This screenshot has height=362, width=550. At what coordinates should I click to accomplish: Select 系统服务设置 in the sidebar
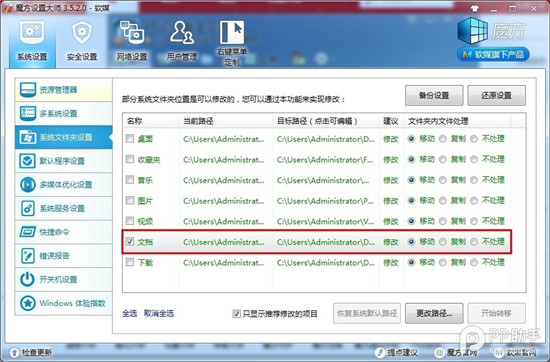(63, 208)
